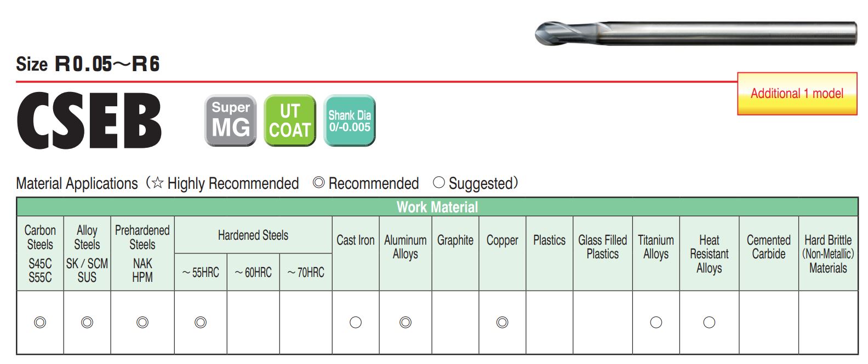The height and width of the screenshot is (364, 868).
Task: Click the Cast Iron suggested circle
Action: [x=356, y=322]
